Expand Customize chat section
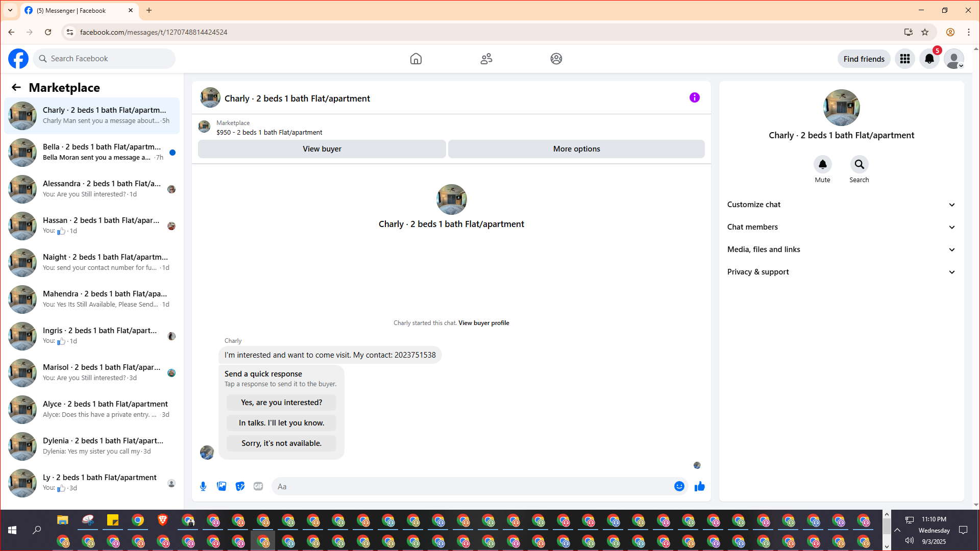Screen dimensions: 980x551 coord(841,205)
